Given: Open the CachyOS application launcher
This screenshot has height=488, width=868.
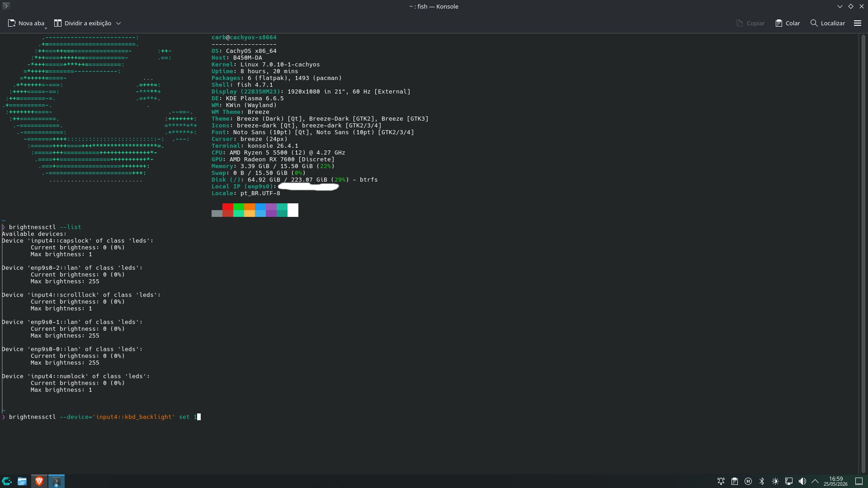Looking at the screenshot, I should 7,481.
